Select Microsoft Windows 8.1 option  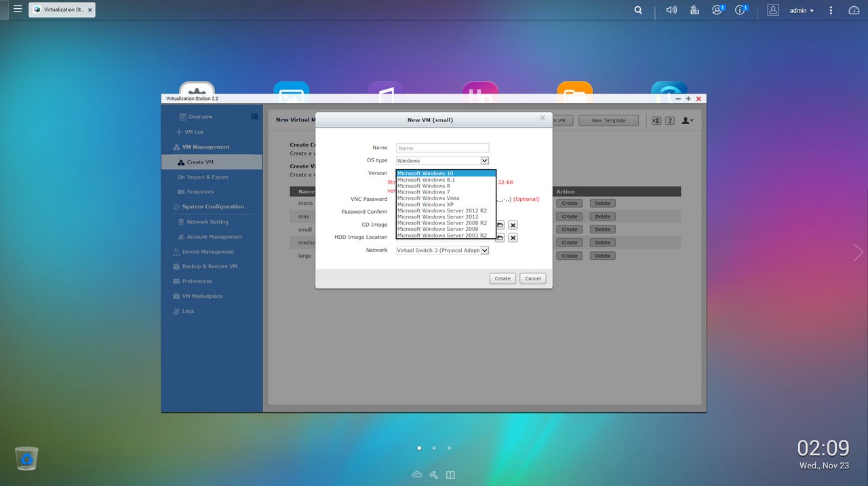tap(446, 180)
